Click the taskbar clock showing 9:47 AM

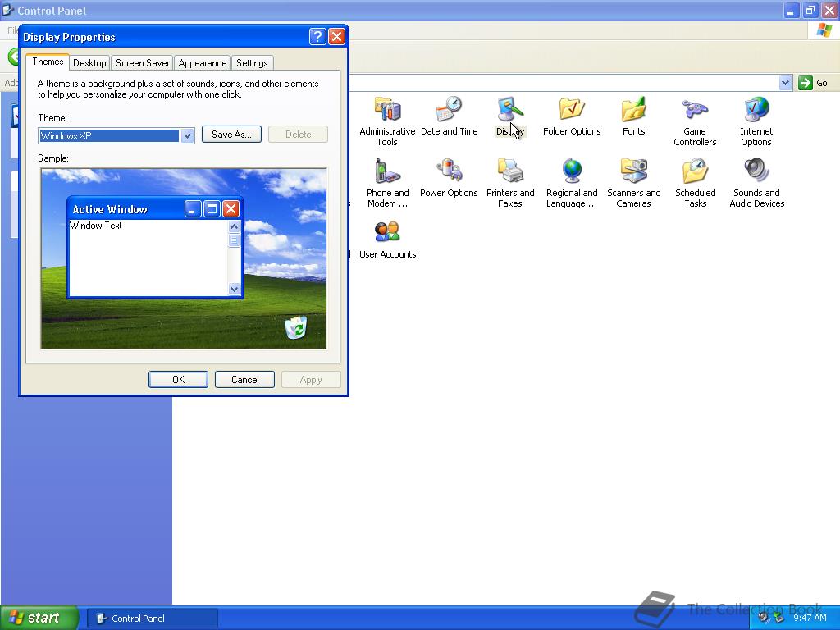pyautogui.click(x=810, y=618)
